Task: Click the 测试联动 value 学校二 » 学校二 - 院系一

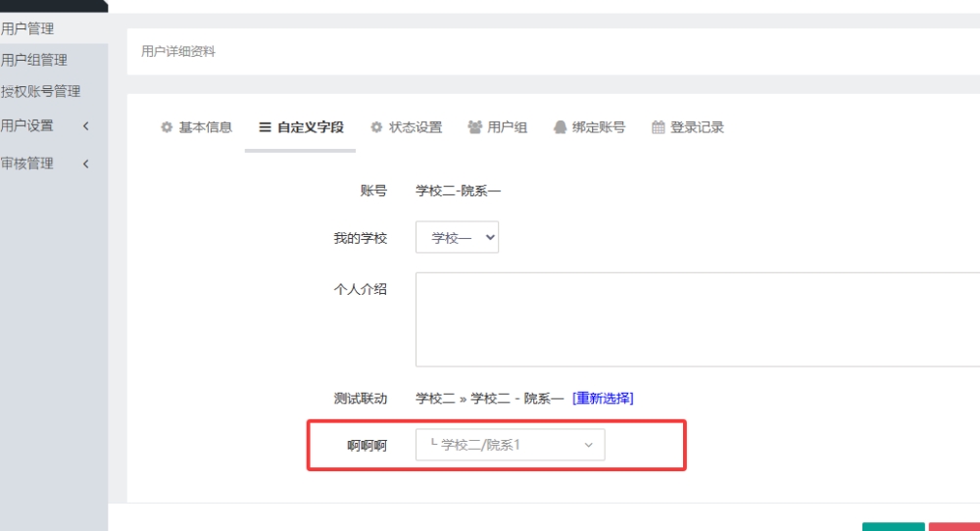Action: coord(490,398)
